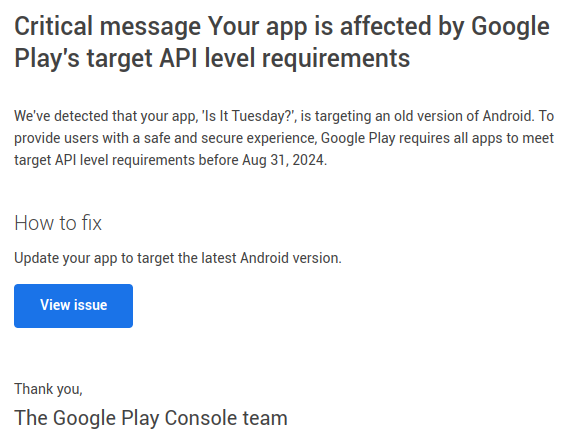This screenshot has width=571, height=443.
Task: Click the 'Critical message' headline text
Action: tap(107, 27)
